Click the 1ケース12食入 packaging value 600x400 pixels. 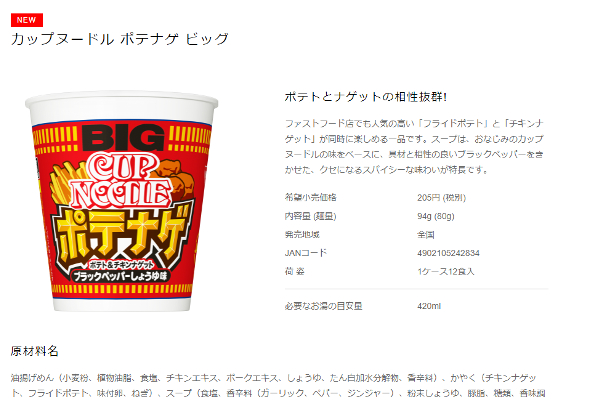click(446, 271)
